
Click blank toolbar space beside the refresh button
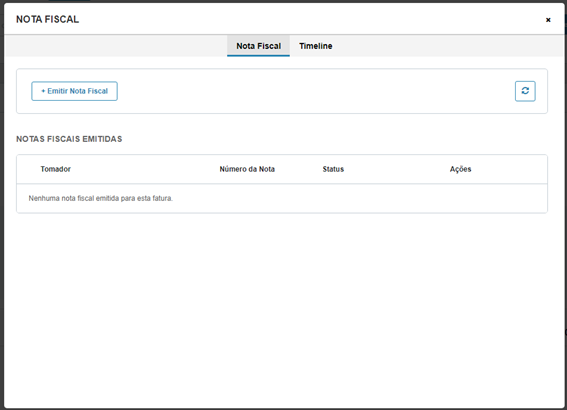click(315, 91)
